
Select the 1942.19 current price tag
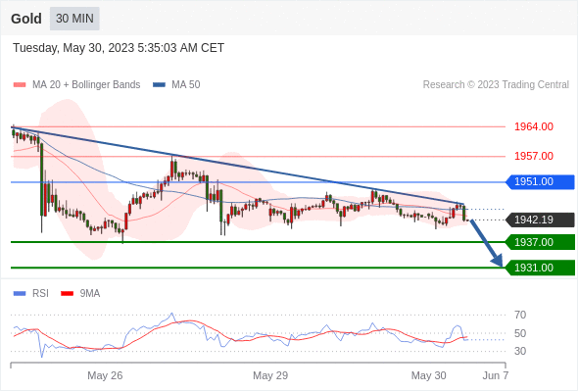click(540, 220)
